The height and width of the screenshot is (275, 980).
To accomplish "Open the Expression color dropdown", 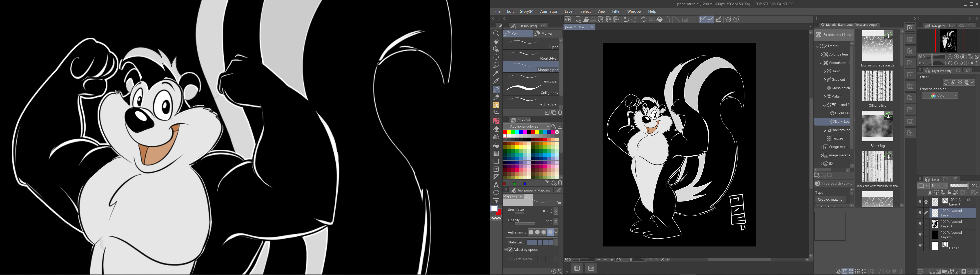I will pos(940,96).
